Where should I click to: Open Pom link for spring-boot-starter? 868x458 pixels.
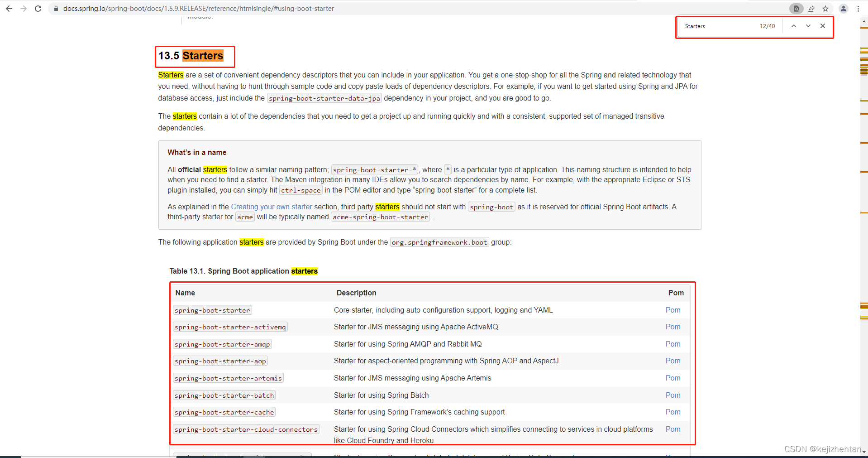coord(673,310)
